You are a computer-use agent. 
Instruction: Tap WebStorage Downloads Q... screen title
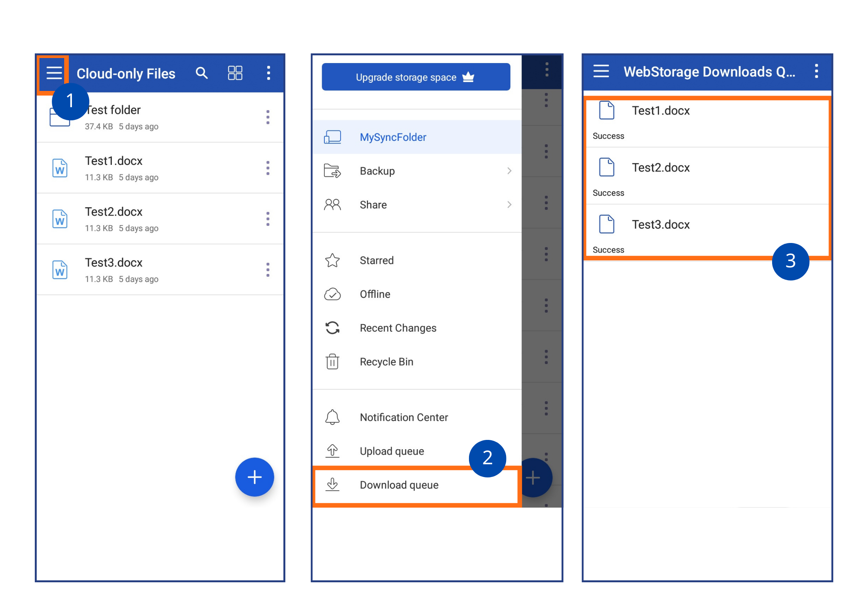pyautogui.click(x=709, y=72)
